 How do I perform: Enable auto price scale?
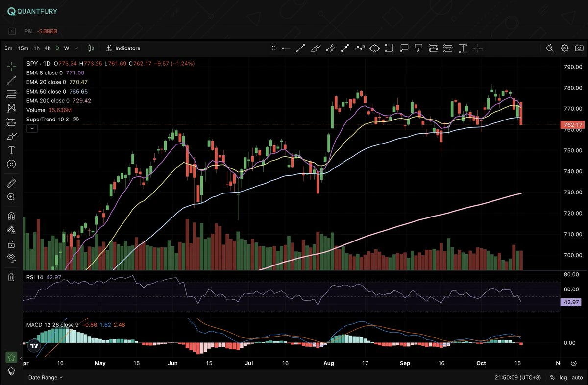(576, 378)
